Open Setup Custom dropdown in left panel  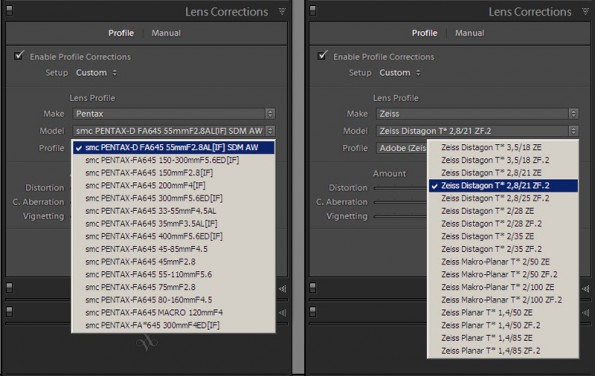tap(96, 72)
